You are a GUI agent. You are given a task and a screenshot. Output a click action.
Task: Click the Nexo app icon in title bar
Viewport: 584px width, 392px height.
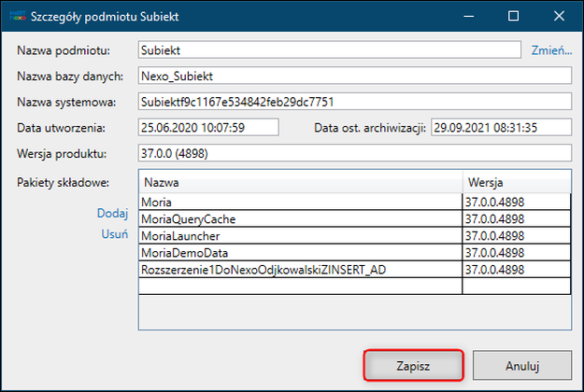(17, 16)
